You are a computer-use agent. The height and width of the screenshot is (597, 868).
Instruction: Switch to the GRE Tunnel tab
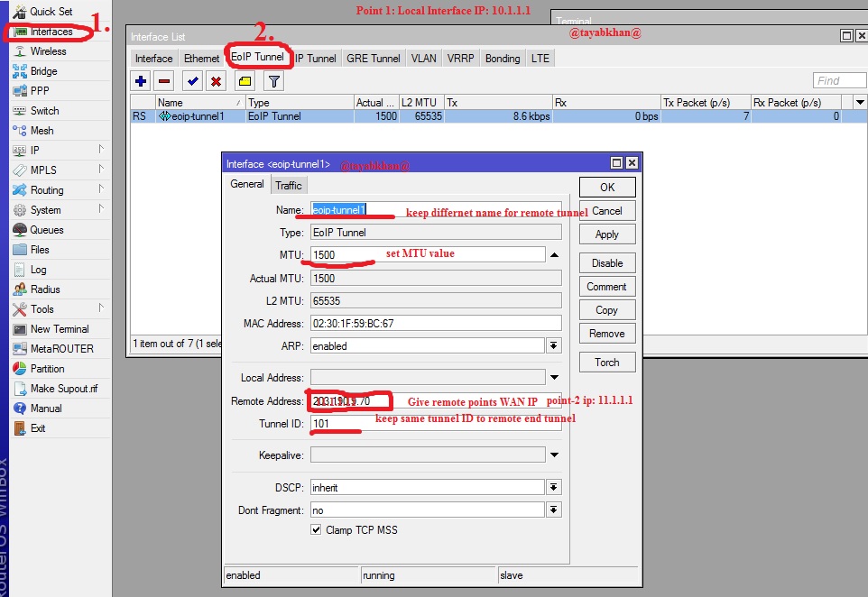click(374, 59)
